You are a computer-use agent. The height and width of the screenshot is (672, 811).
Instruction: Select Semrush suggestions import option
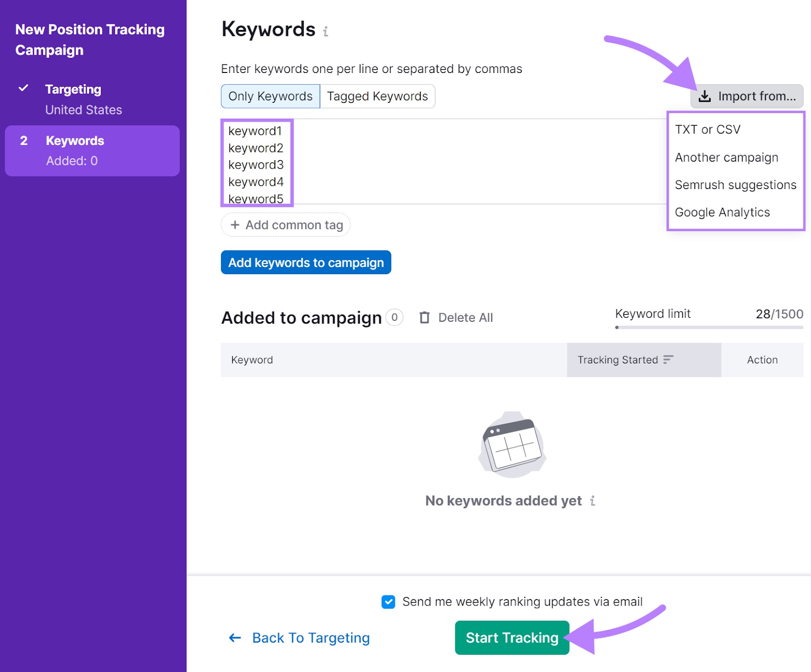click(x=735, y=185)
